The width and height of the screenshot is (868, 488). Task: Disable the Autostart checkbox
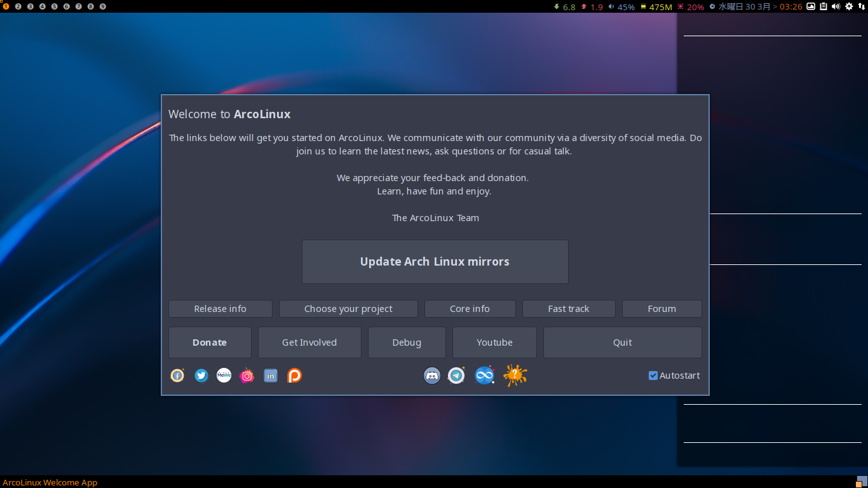coord(653,376)
